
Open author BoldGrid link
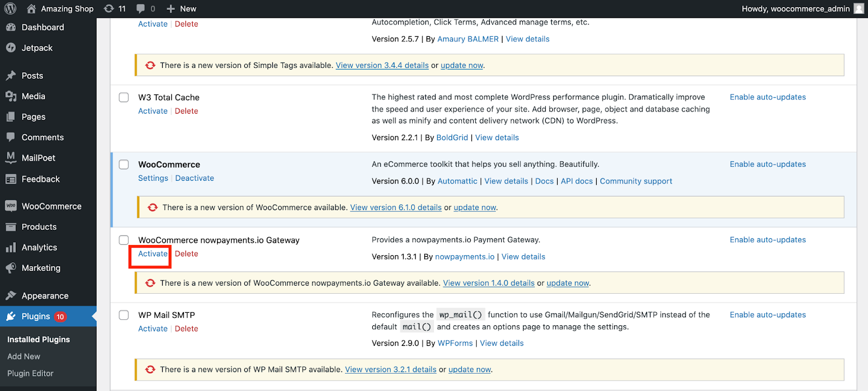pos(452,138)
